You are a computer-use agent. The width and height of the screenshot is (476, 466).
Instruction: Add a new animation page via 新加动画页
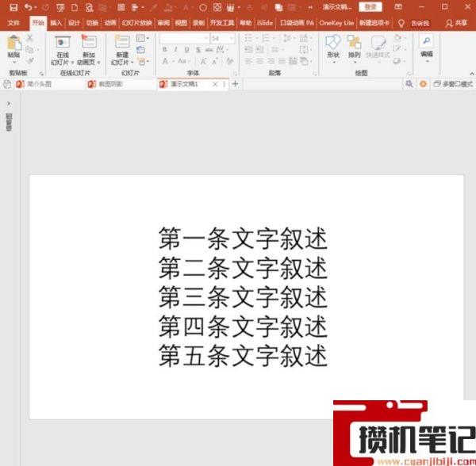[88, 50]
